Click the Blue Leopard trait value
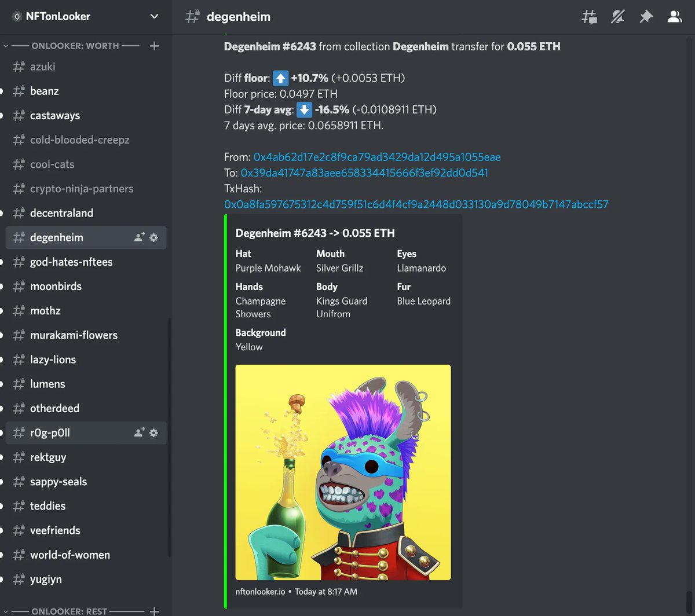695x616 pixels. pyautogui.click(x=424, y=301)
